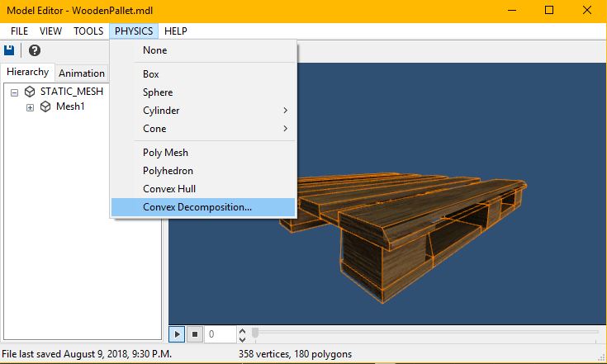Image resolution: width=607 pixels, height=364 pixels.
Task: Collapse the STATIC_MESH tree node
Action: click(x=14, y=92)
